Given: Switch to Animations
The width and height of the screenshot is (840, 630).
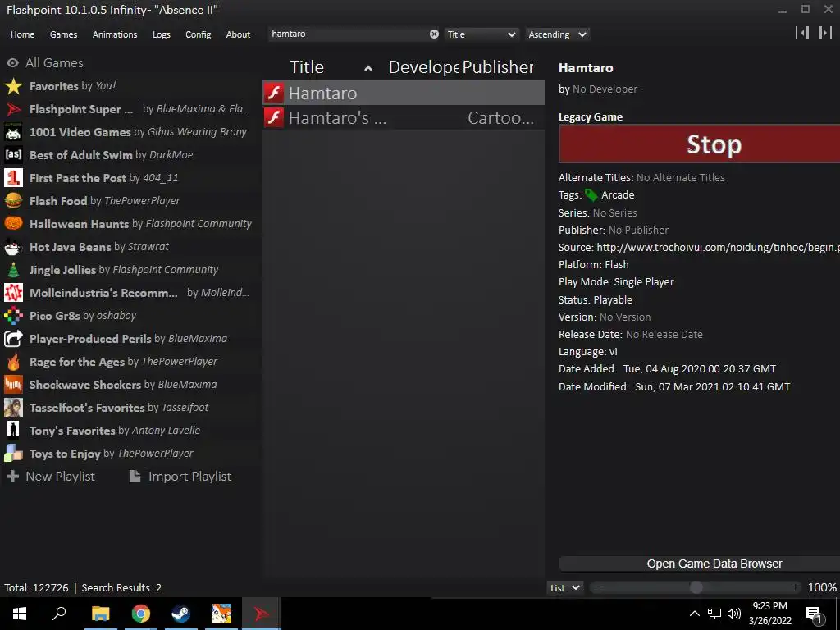Looking at the screenshot, I should 115,34.
